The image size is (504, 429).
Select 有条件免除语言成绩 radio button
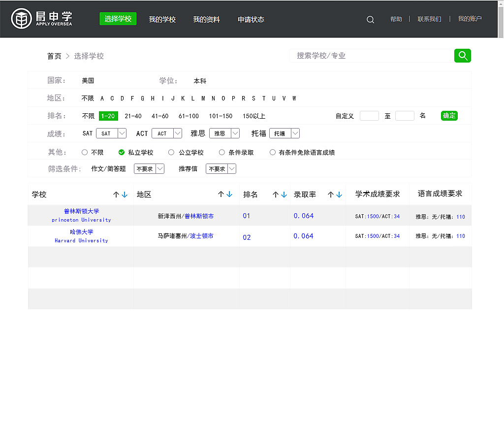(x=273, y=152)
